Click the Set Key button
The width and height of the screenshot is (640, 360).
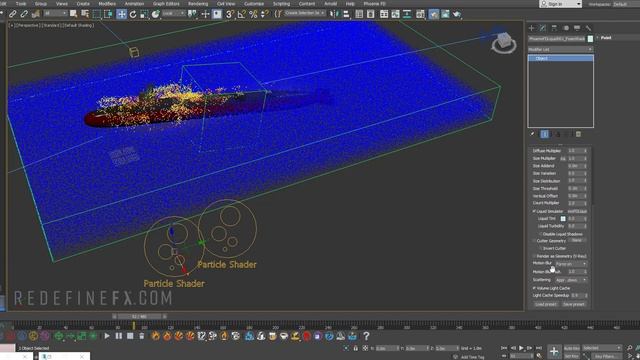pos(571,356)
